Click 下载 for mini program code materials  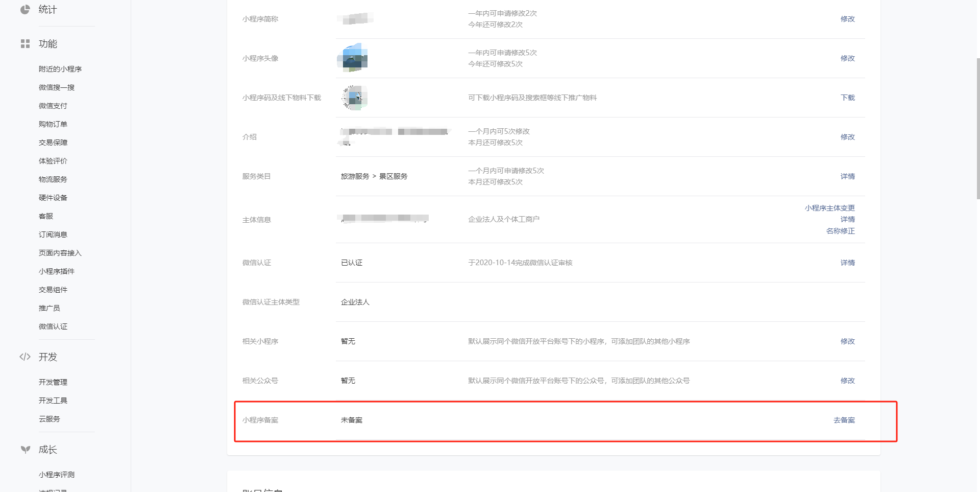(847, 98)
